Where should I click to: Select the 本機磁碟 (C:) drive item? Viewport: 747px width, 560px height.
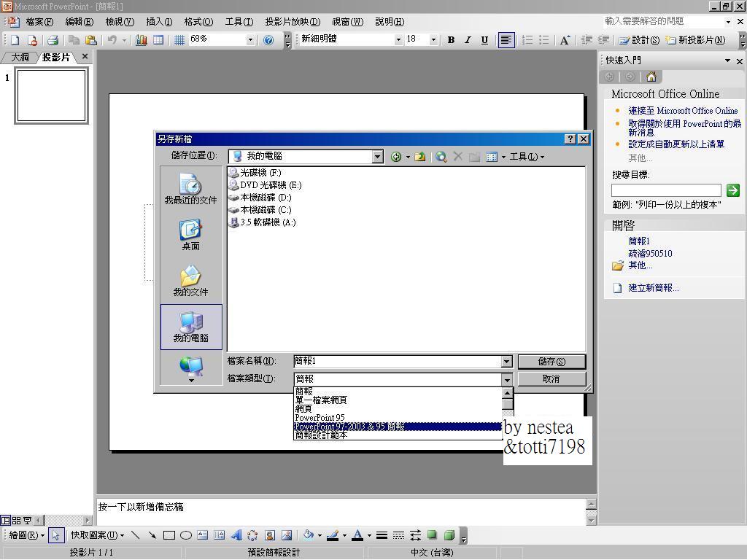pos(266,210)
